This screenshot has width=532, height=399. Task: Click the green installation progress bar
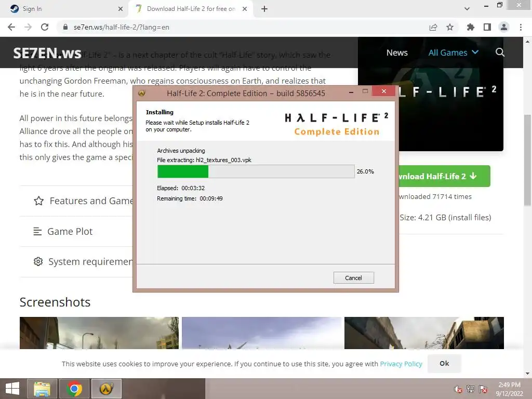(x=256, y=171)
